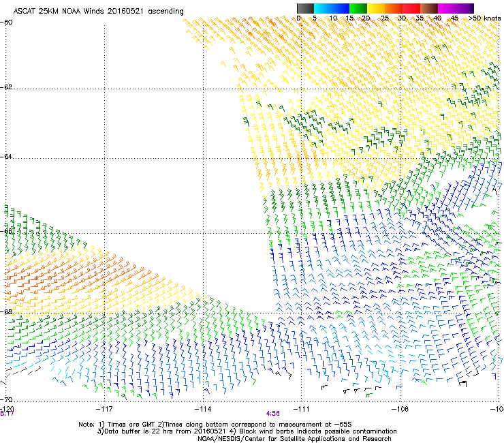Image resolution: width=504 pixels, height=443 pixels.
Task: Click the latitude label -64
Action: 6,156
